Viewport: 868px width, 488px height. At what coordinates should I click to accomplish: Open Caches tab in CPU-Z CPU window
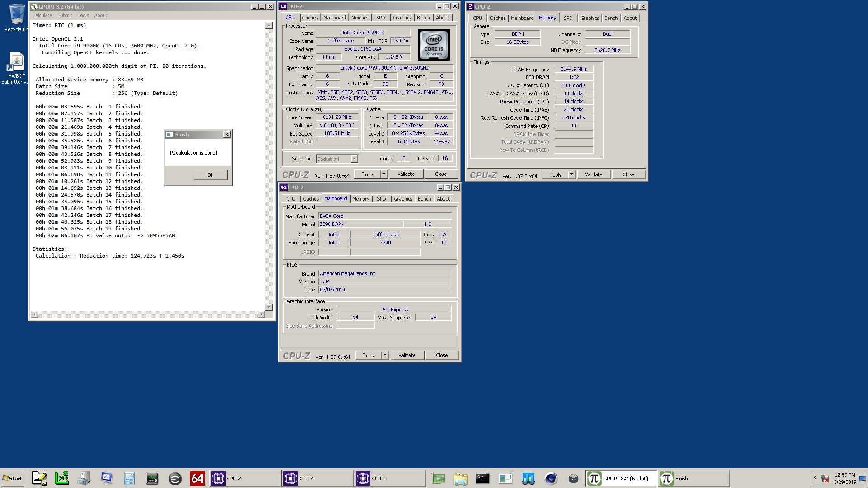310,18
